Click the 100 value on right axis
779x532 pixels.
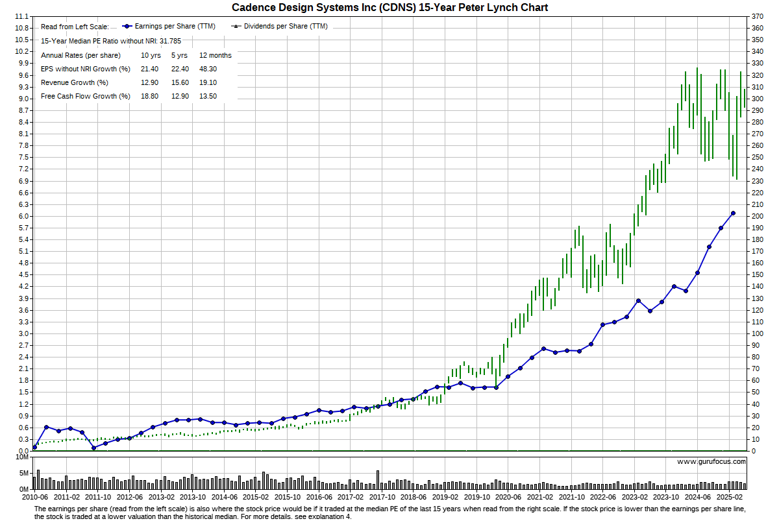(757, 333)
